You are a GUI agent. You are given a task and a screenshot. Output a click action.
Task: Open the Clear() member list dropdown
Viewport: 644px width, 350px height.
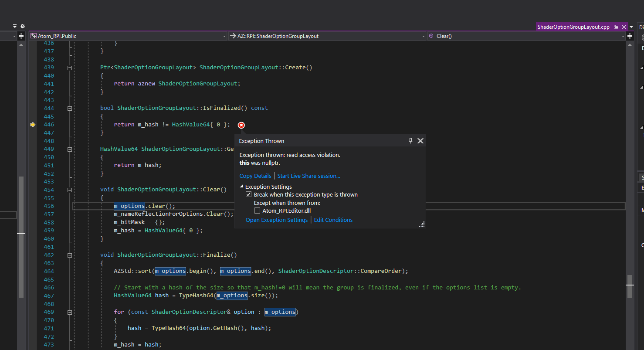pos(624,36)
